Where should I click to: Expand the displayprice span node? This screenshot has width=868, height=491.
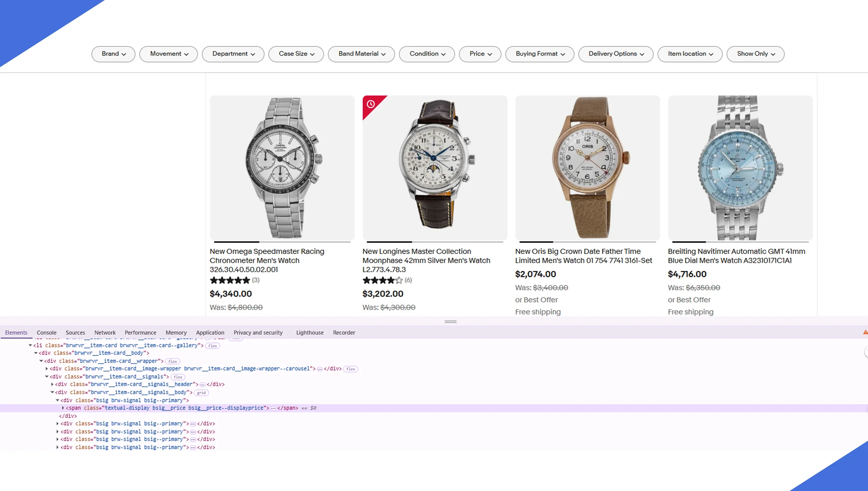point(63,408)
